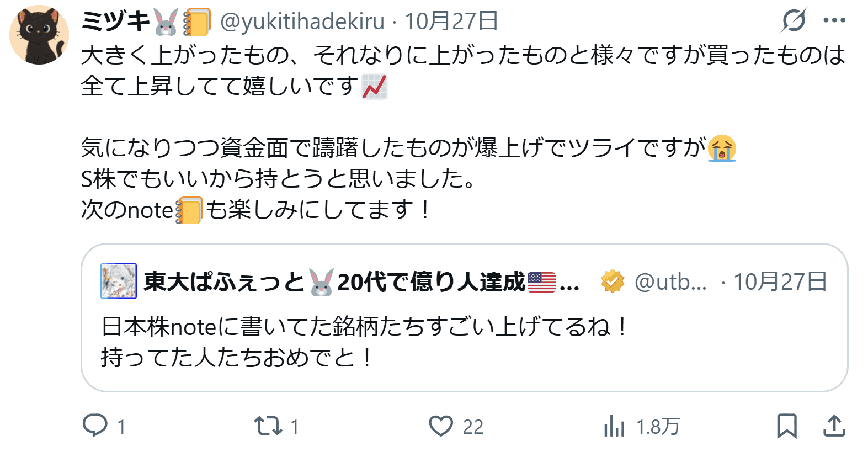868x457 pixels.
Task: Open the black cat profile avatar
Action: pos(39,35)
